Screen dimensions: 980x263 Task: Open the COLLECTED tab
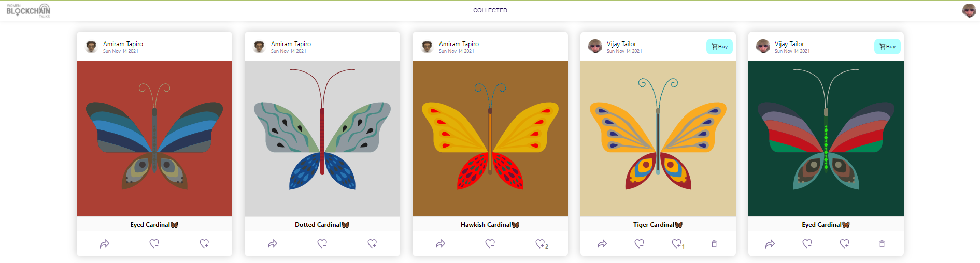pyautogui.click(x=490, y=10)
